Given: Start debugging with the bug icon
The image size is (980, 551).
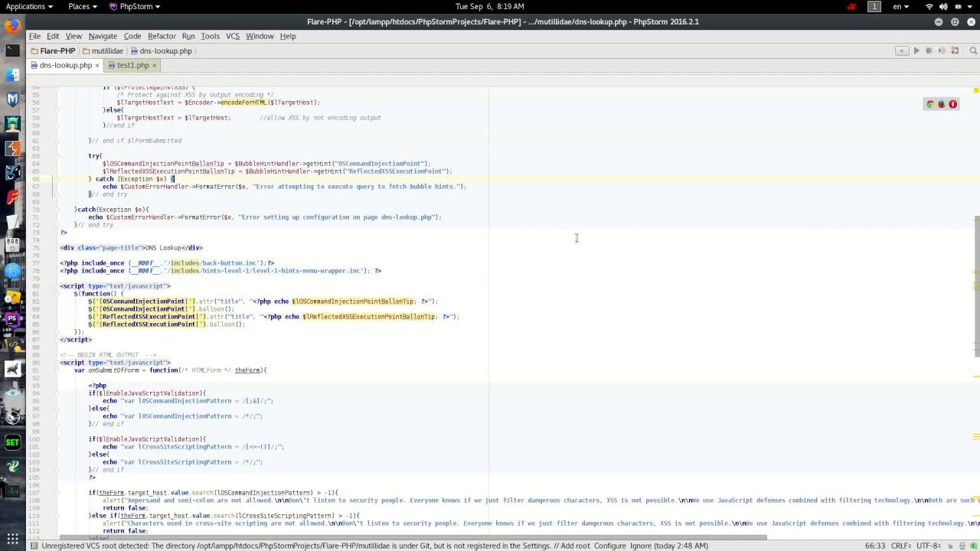Looking at the screenshot, I should [929, 51].
